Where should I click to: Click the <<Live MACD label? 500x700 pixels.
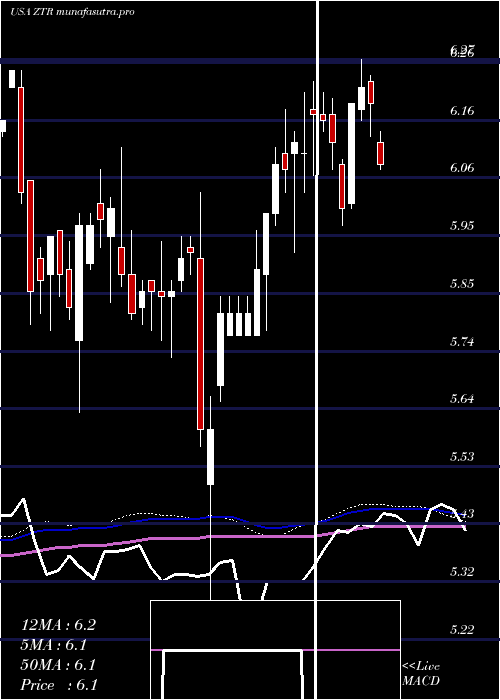pyautogui.click(x=421, y=673)
